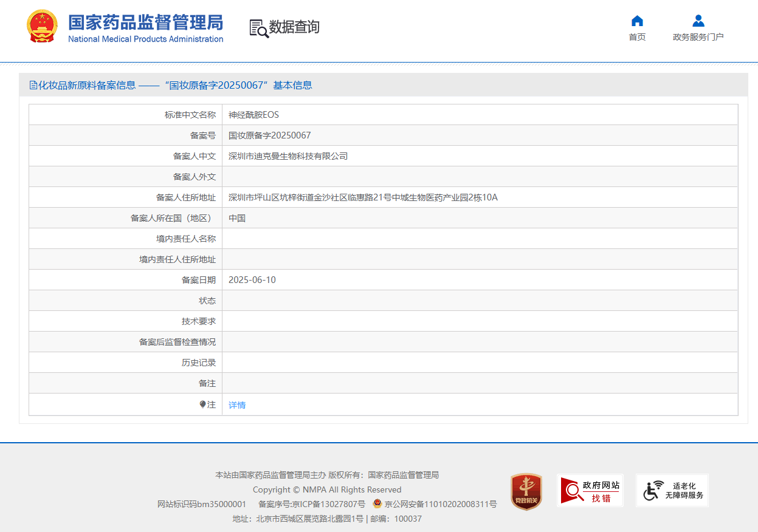Image resolution: width=758 pixels, height=532 pixels.
Task: Click the footer address line 北京市西城区
Action: tap(327, 519)
